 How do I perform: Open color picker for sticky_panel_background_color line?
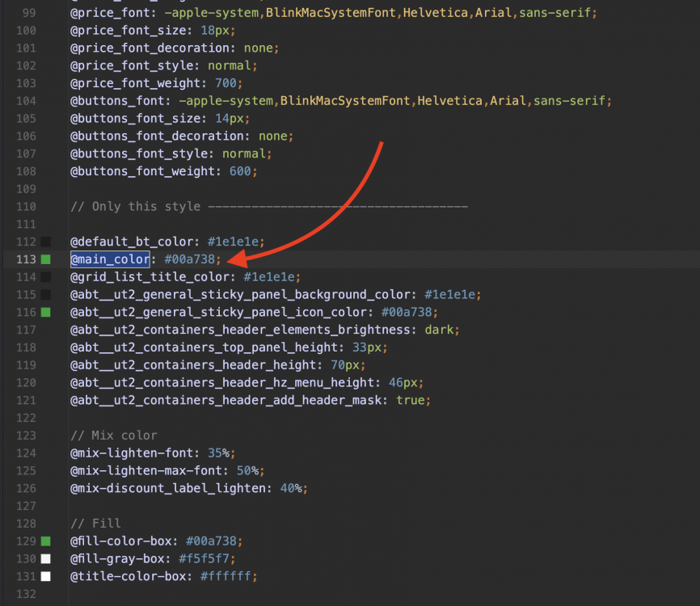point(46,294)
